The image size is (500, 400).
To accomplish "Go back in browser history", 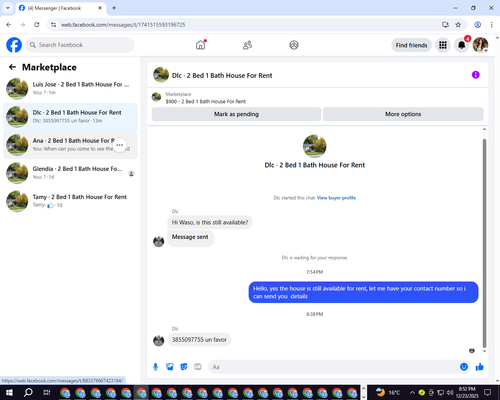I will (x=9, y=25).
